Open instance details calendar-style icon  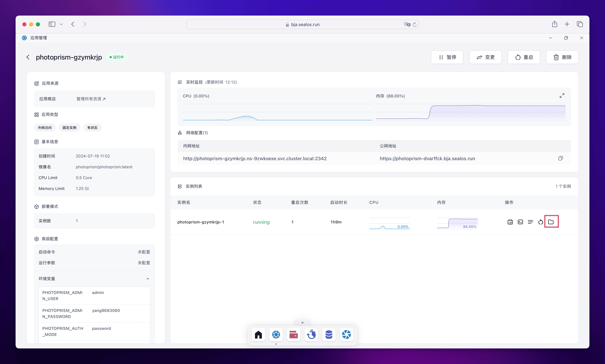click(x=510, y=222)
